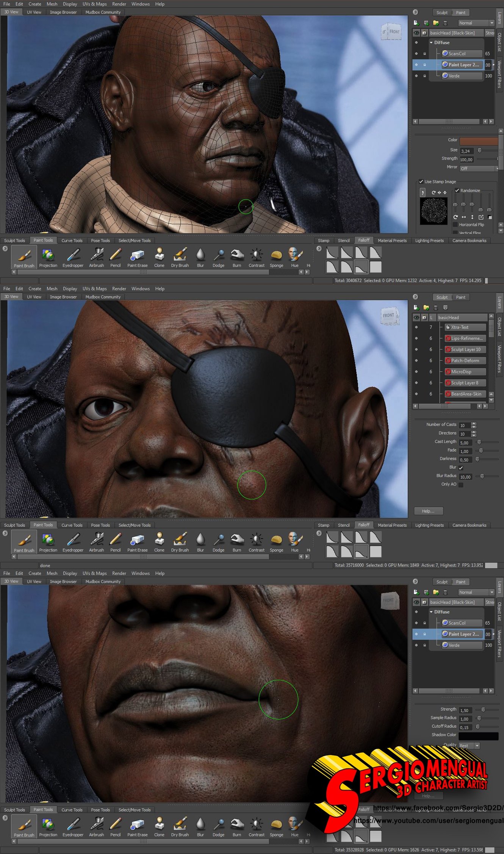Click FRONT view cube in middle viewport

[390, 316]
